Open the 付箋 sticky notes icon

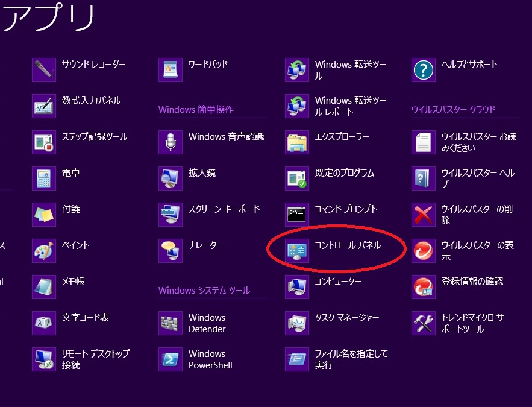click(44, 215)
